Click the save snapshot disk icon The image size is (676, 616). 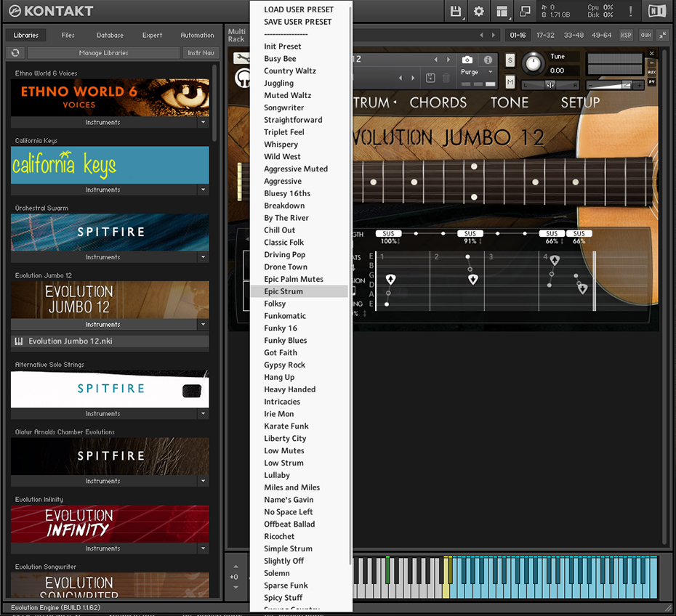[430, 78]
